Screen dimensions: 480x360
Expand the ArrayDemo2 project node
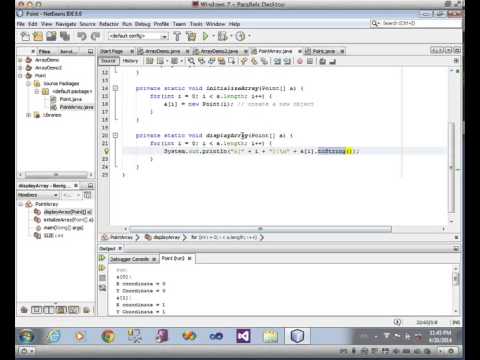tap(20, 68)
